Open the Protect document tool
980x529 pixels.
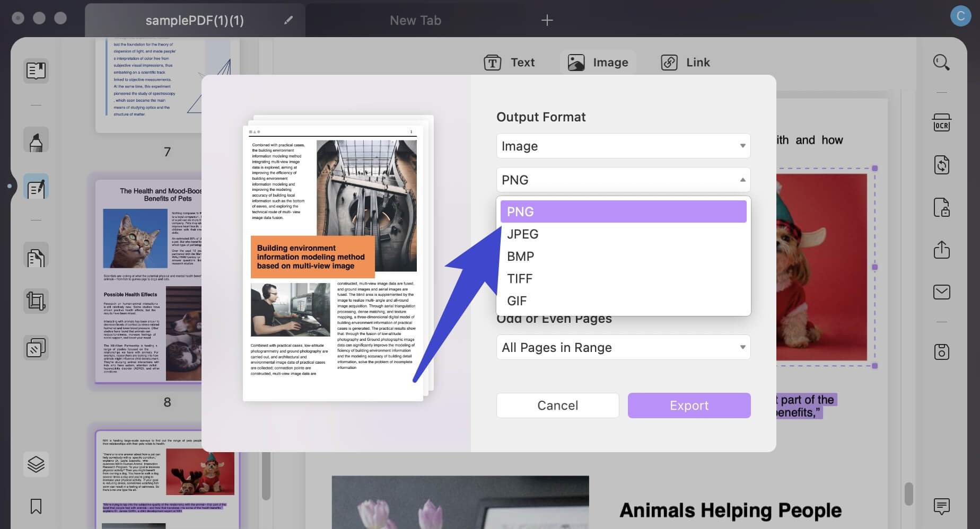point(942,208)
